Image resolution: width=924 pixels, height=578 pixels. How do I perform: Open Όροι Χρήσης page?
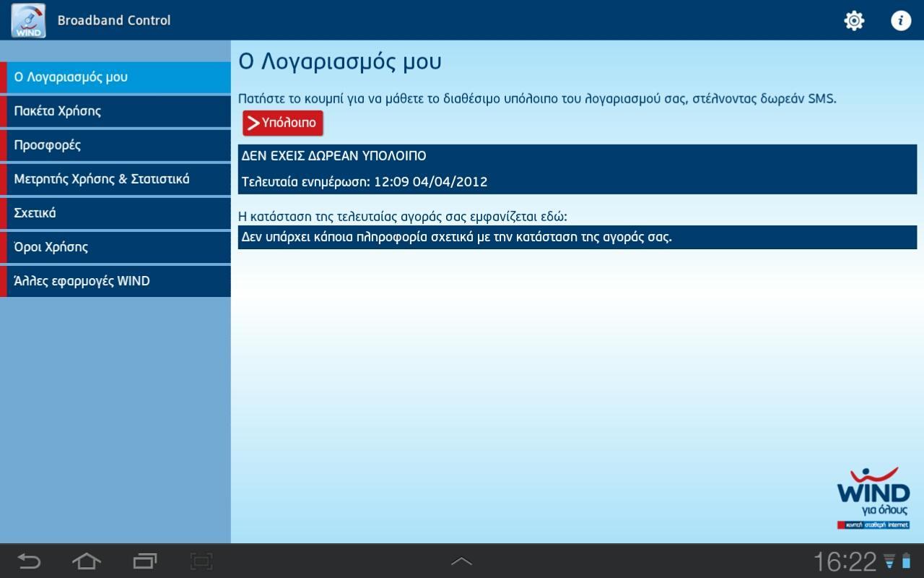(x=115, y=247)
